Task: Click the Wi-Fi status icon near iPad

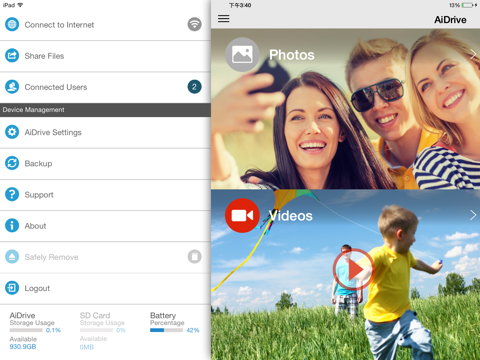Action: tap(20, 5)
